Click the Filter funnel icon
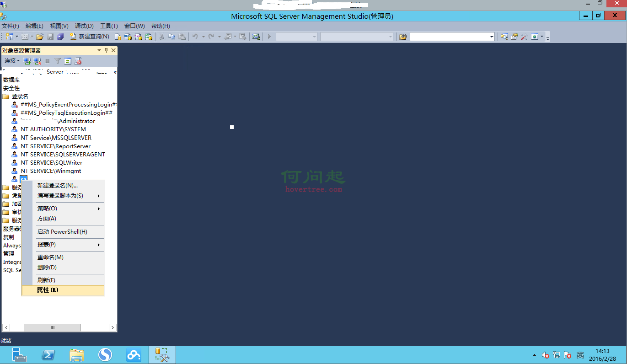The image size is (627, 364). [58, 61]
